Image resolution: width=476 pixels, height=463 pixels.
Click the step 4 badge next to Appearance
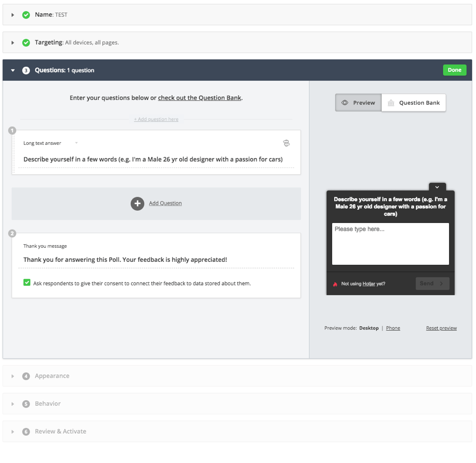[26, 376]
